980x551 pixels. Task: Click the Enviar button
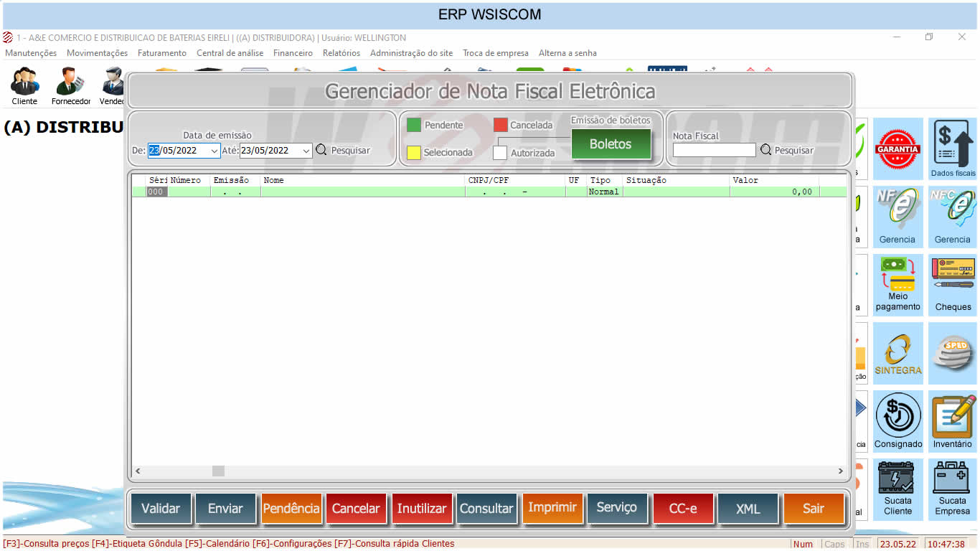[x=225, y=508]
